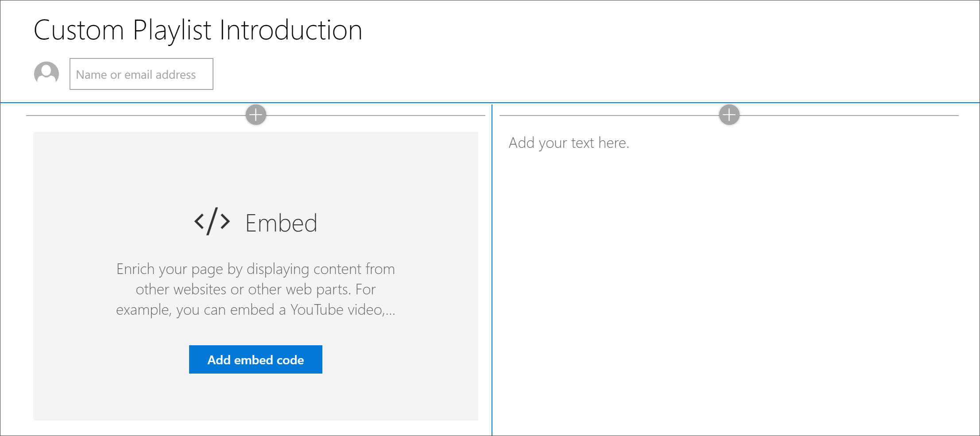980x436 pixels.
Task: Focus the Name or email address field
Action: pyautogui.click(x=141, y=74)
